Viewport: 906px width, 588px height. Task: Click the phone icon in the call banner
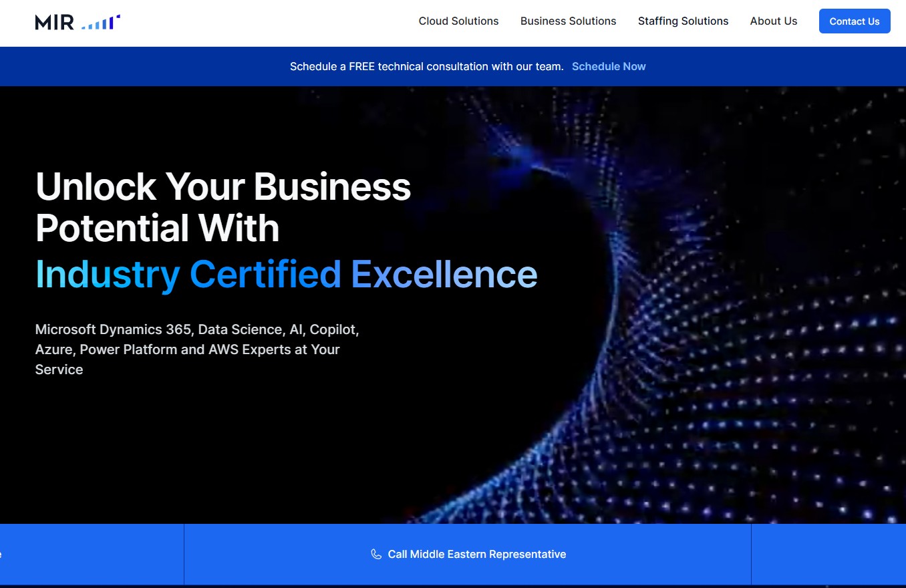(375, 554)
